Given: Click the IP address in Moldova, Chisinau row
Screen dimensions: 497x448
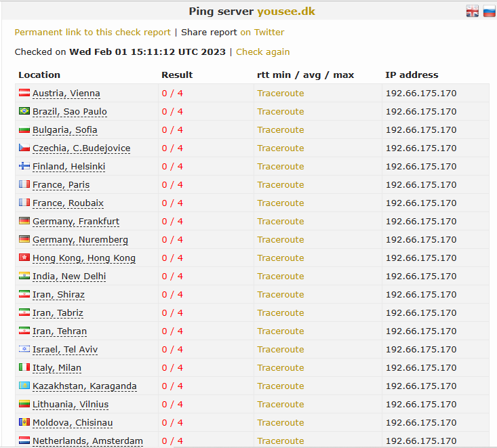Looking at the screenshot, I should (x=421, y=423).
